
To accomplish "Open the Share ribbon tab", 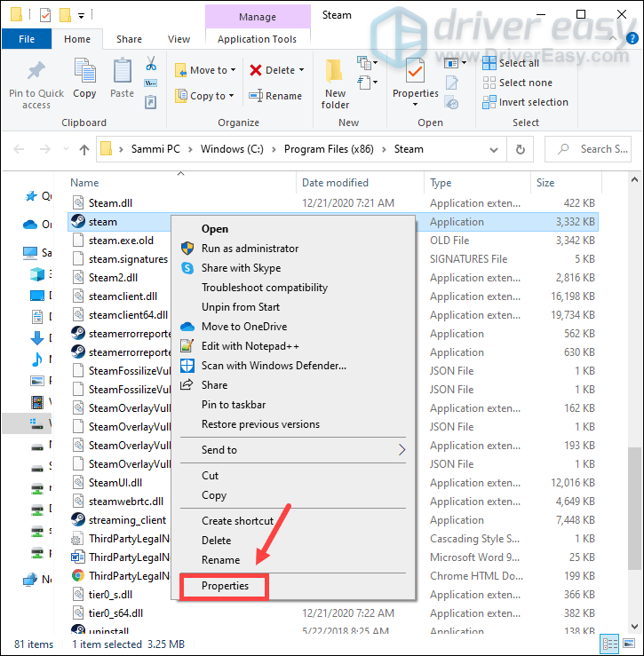I will [129, 39].
